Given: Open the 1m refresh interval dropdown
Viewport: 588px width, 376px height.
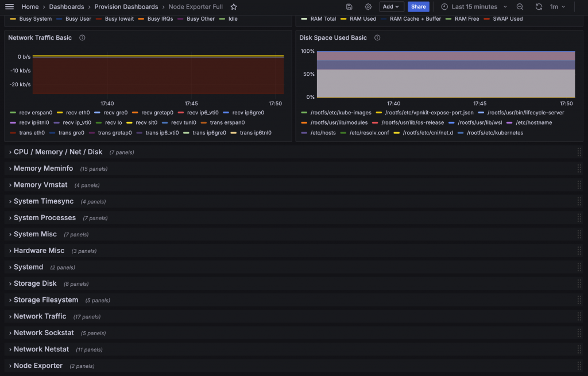Looking at the screenshot, I should (x=558, y=7).
